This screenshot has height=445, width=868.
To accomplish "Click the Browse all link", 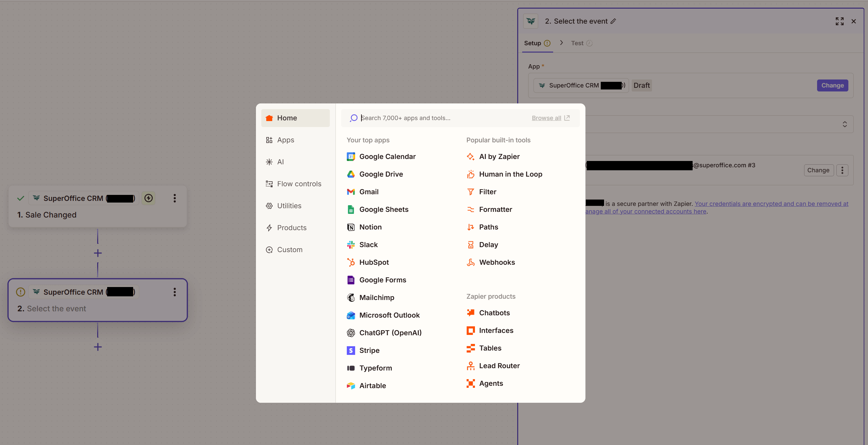I will (x=546, y=118).
